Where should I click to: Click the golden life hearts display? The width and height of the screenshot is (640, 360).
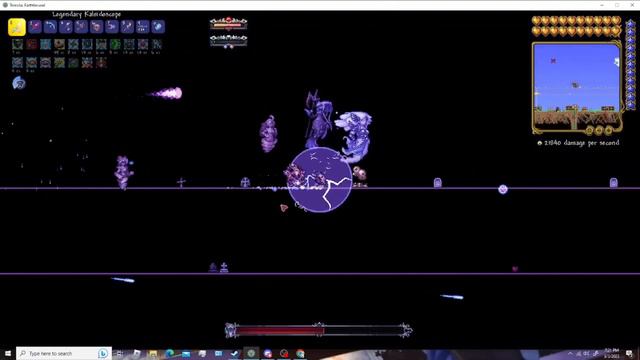576,26
